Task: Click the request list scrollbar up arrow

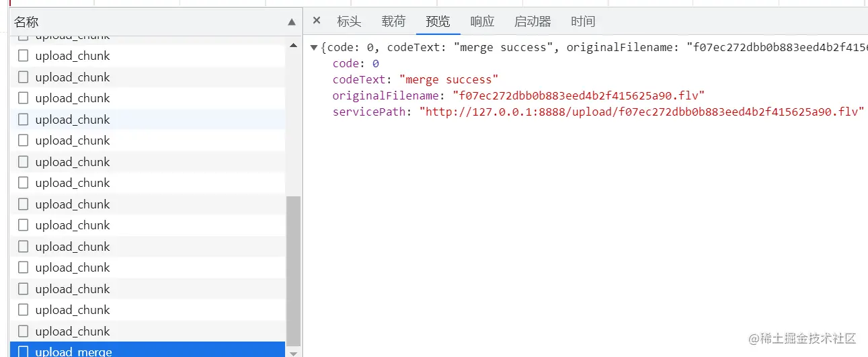Action: pyautogui.click(x=293, y=45)
